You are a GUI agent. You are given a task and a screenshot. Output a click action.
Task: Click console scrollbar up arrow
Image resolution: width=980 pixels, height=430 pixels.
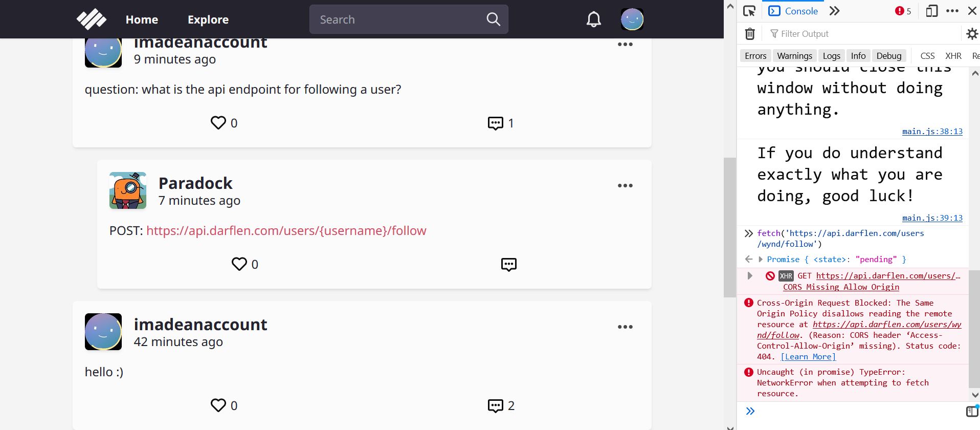tap(975, 73)
